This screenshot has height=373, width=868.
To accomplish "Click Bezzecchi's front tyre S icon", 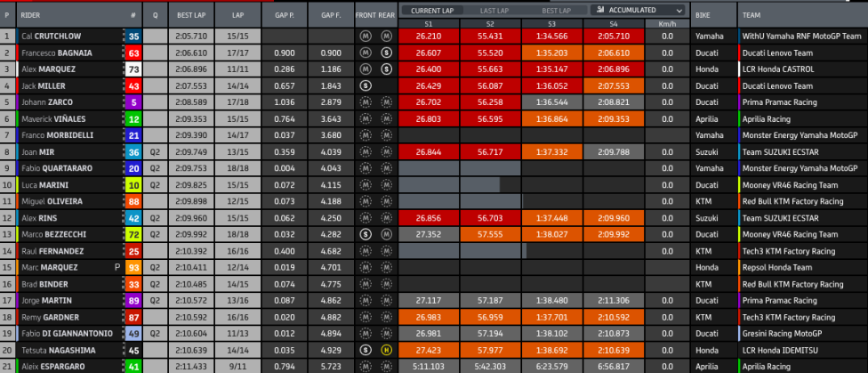I will (x=366, y=234).
